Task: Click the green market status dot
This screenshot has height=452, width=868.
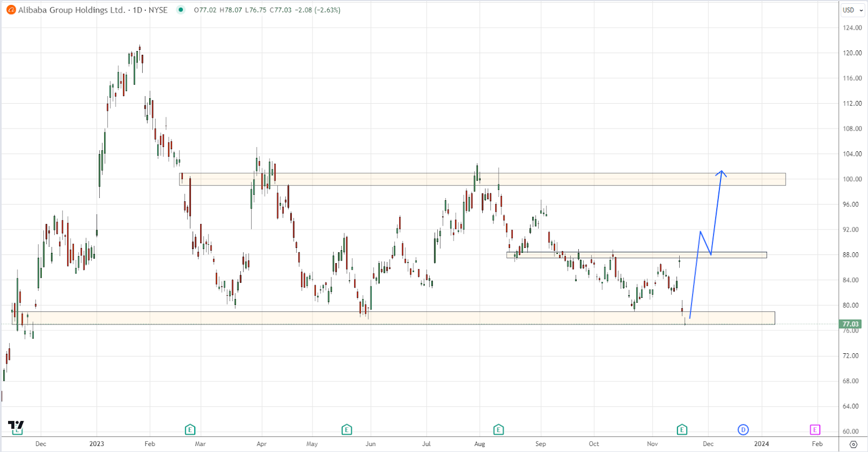Action: tap(181, 10)
